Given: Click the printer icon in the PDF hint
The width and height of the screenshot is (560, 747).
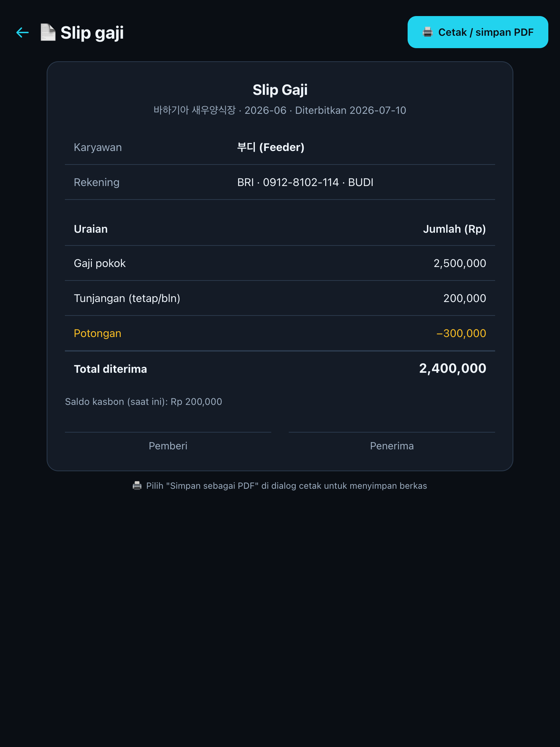Looking at the screenshot, I should [137, 486].
